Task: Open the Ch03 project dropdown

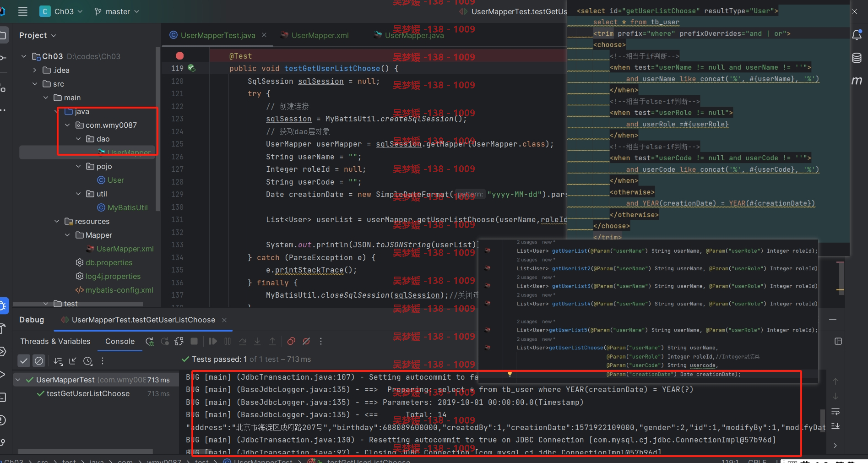Action: (x=62, y=11)
